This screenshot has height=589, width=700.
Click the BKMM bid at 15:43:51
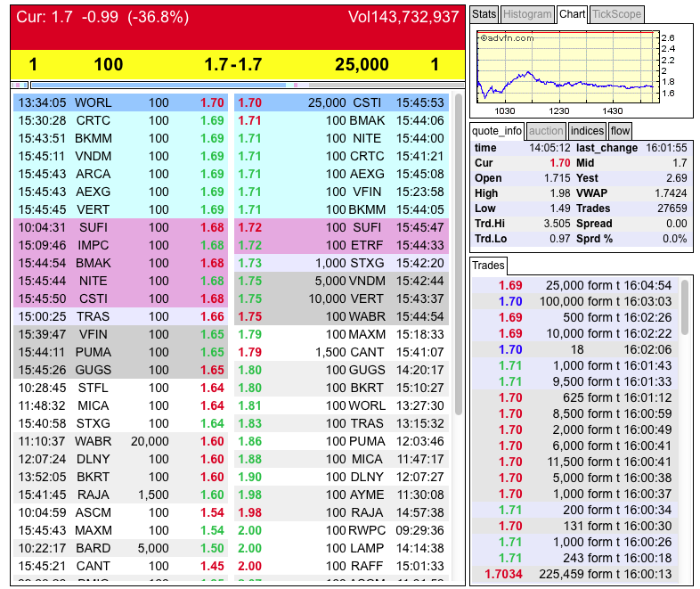(120, 138)
